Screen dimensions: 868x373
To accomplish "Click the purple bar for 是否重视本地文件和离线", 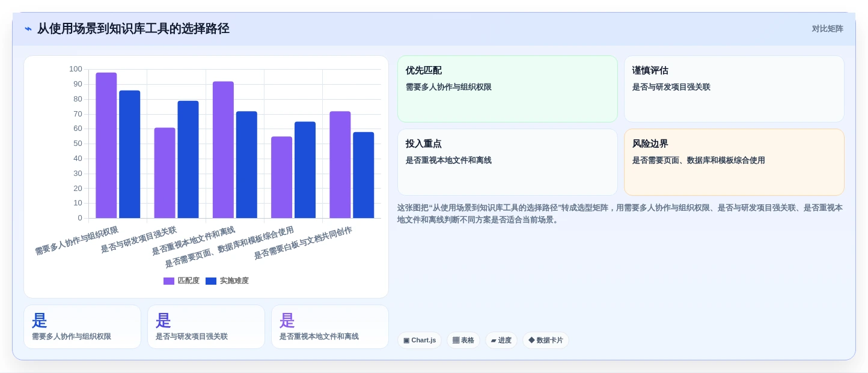I will [223, 150].
